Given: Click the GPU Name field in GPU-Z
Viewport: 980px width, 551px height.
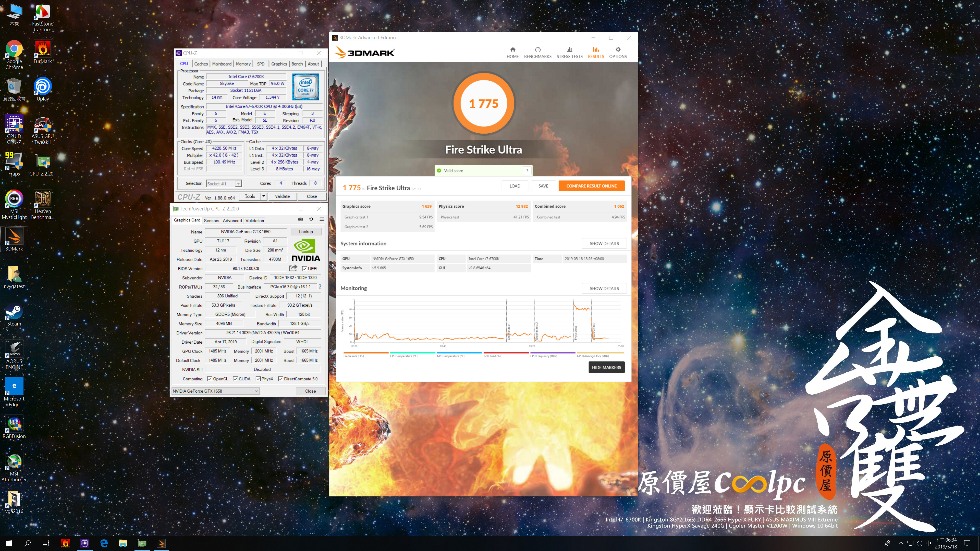Looking at the screenshot, I should click(x=245, y=232).
